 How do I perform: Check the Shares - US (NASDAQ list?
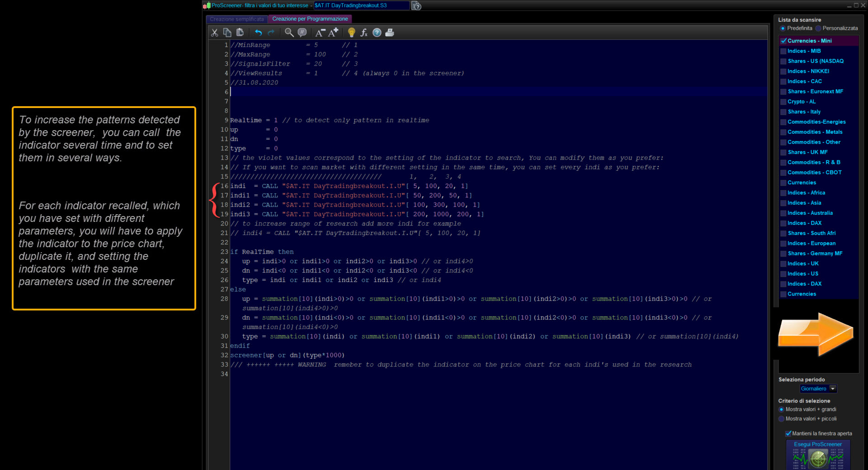tap(783, 61)
